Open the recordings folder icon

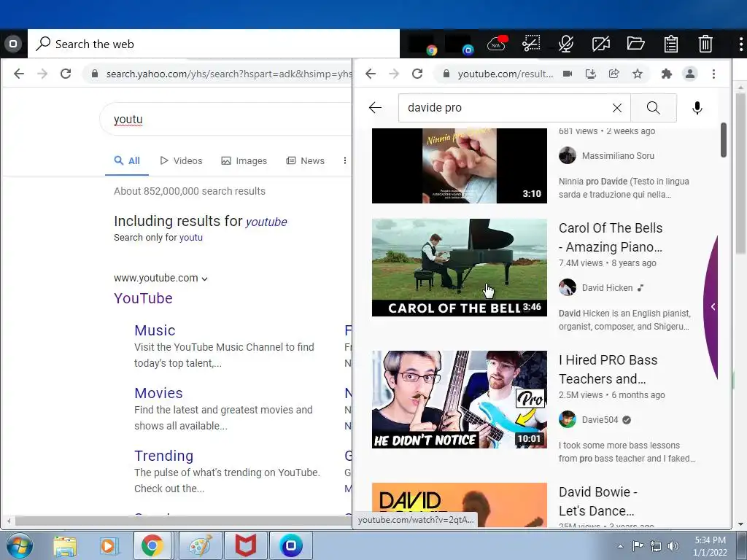tap(635, 44)
